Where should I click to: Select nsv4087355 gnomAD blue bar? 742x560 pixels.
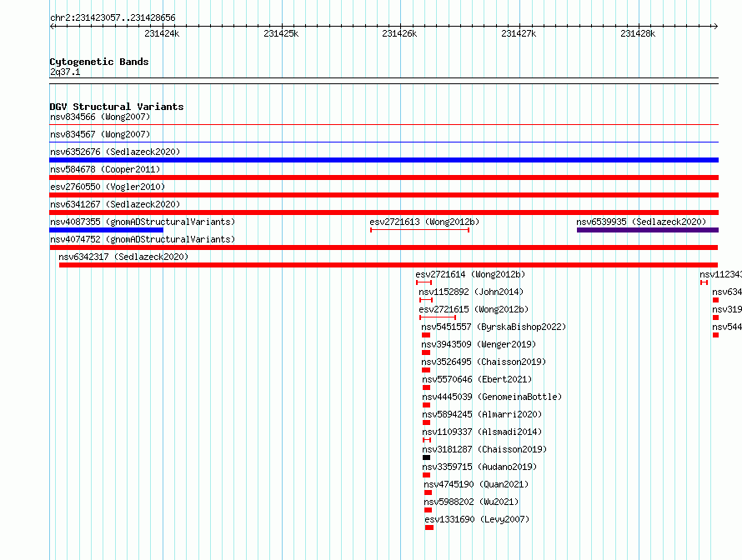[x=107, y=230]
